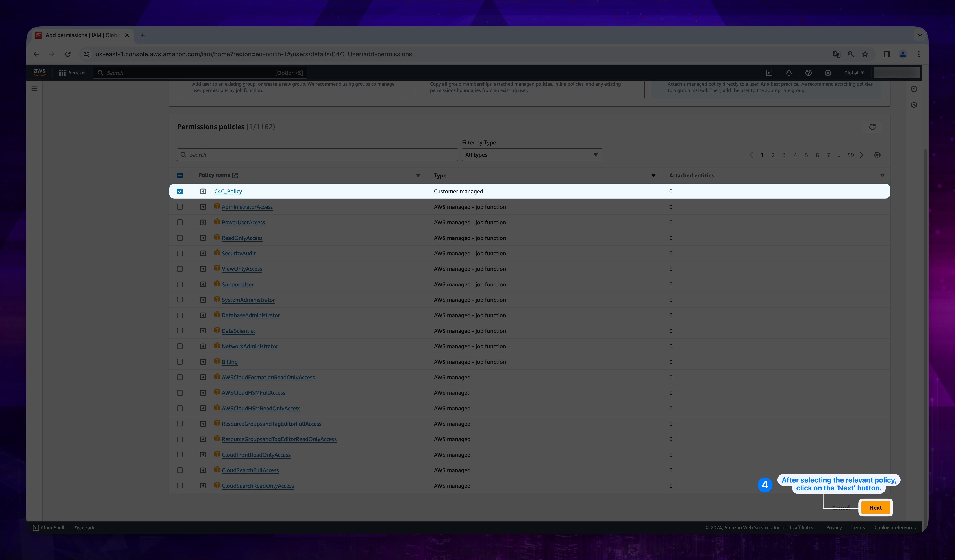This screenshot has height=560, width=955.
Task: Sort by Attached entities column arrow
Action: pyautogui.click(x=882, y=176)
